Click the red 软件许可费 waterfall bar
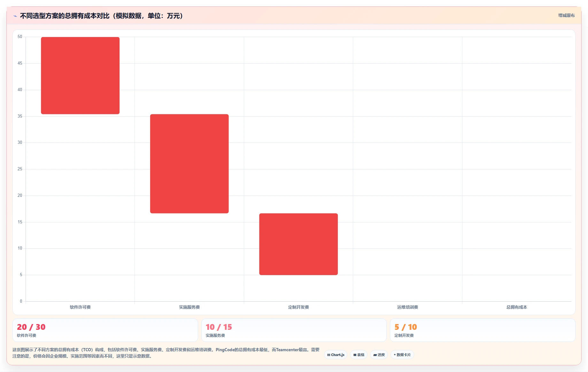588x372 pixels. pos(80,75)
